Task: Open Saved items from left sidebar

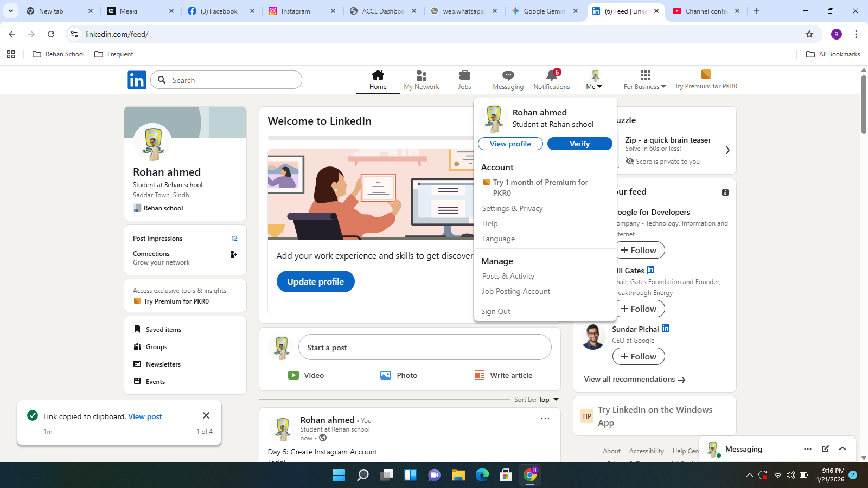Action: [163, 330]
